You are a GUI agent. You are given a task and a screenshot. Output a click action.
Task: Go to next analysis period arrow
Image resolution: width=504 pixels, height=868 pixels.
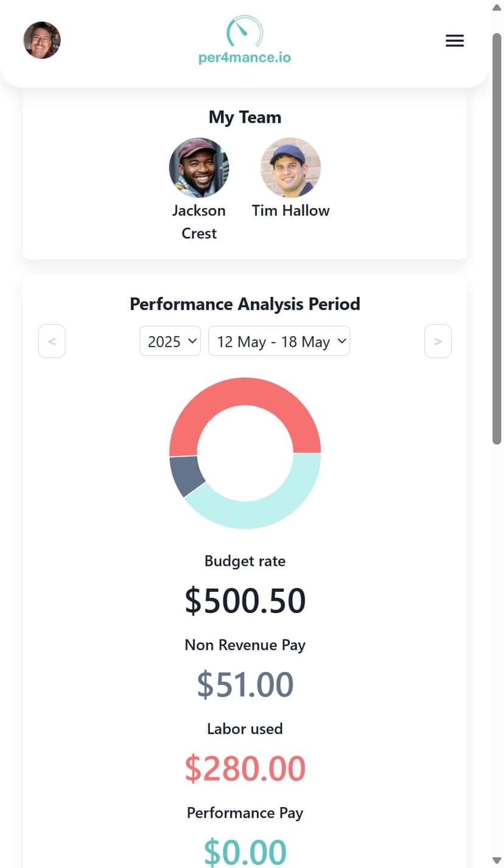438,341
